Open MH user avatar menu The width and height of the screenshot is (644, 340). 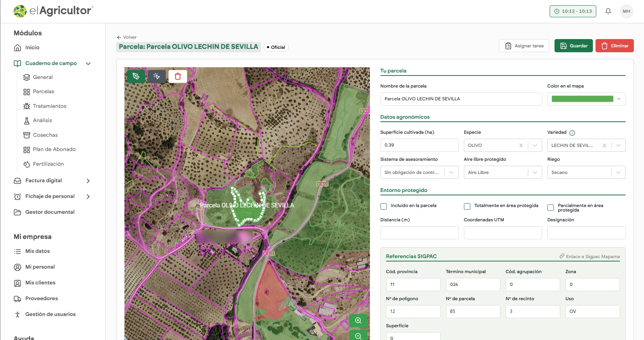point(626,11)
